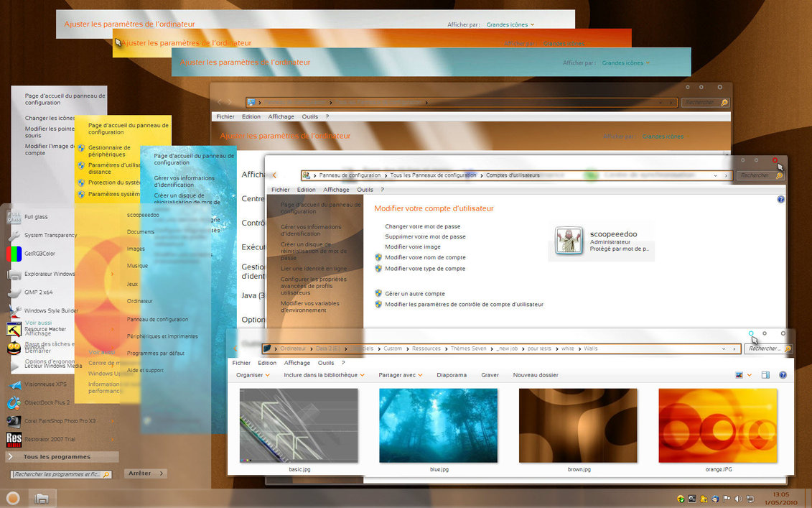812x508 pixels.
Task: Click the Action Center flag tray icon
Action: tap(727, 498)
